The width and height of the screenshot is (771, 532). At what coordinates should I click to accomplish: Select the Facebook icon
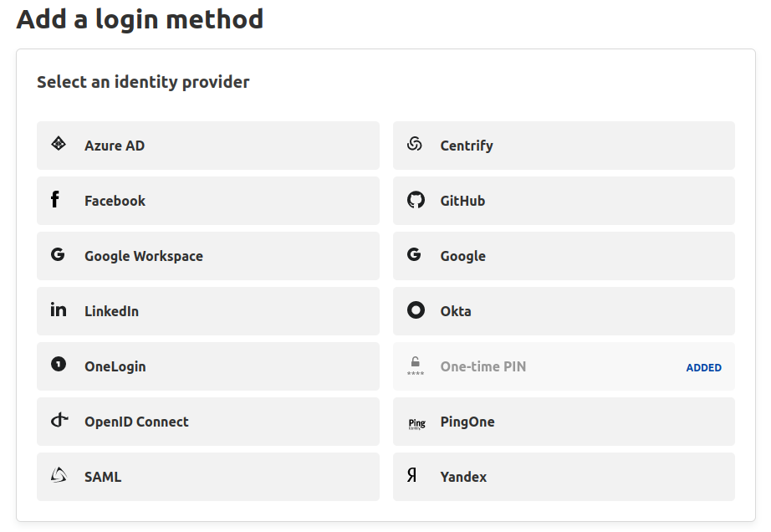click(56, 199)
